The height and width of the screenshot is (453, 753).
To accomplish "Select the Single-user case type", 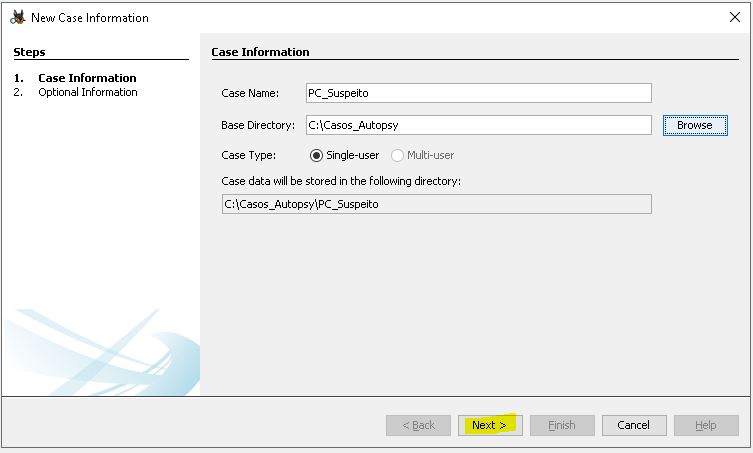I will pos(317,155).
